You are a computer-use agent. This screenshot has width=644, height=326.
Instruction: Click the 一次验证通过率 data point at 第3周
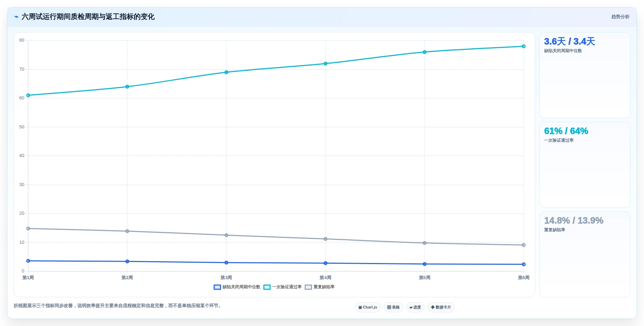click(226, 72)
